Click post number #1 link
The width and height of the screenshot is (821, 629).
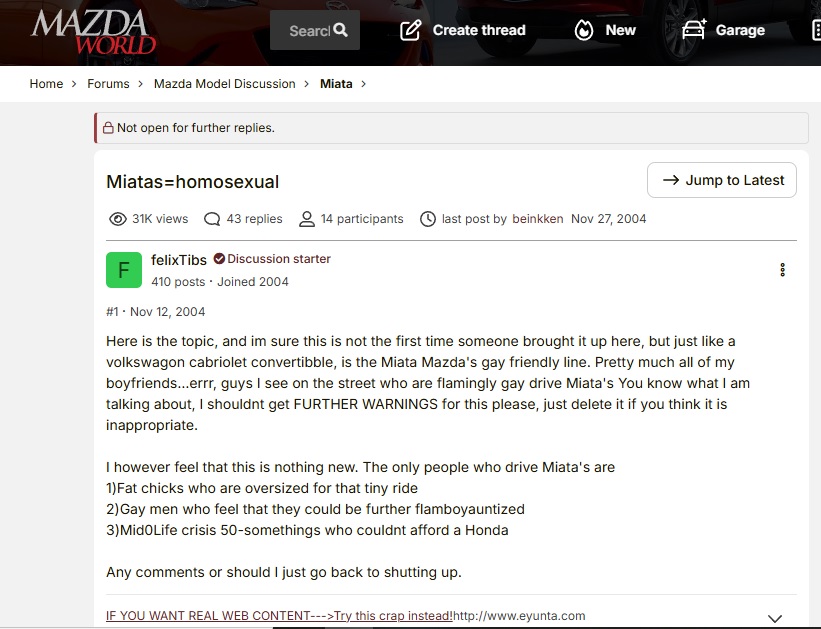(x=112, y=312)
